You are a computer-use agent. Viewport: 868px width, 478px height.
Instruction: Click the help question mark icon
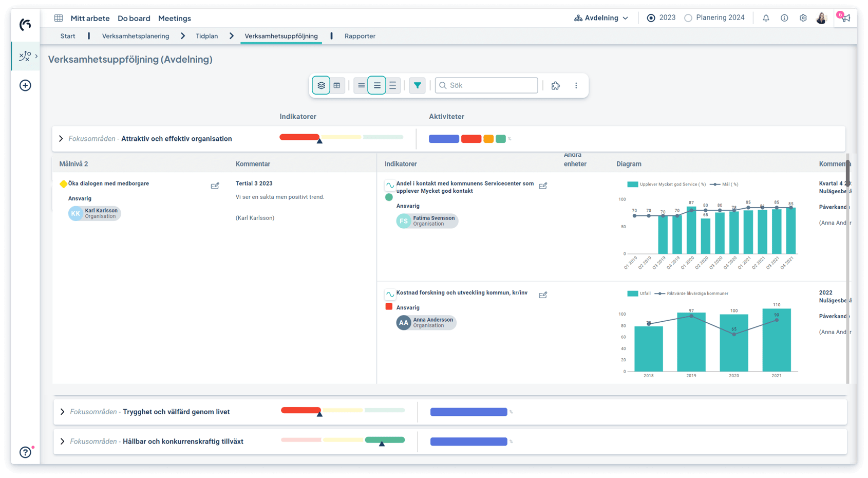click(25, 452)
